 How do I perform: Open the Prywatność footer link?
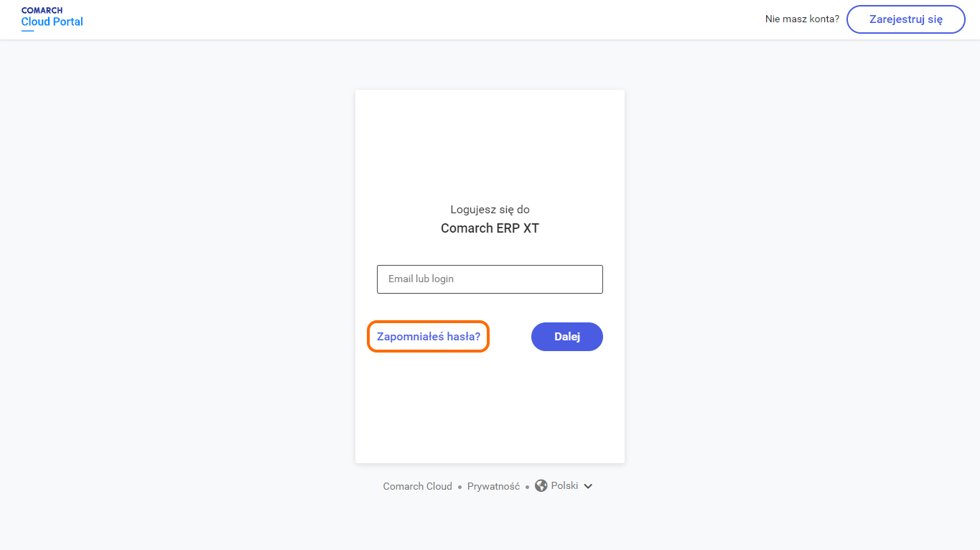point(493,487)
